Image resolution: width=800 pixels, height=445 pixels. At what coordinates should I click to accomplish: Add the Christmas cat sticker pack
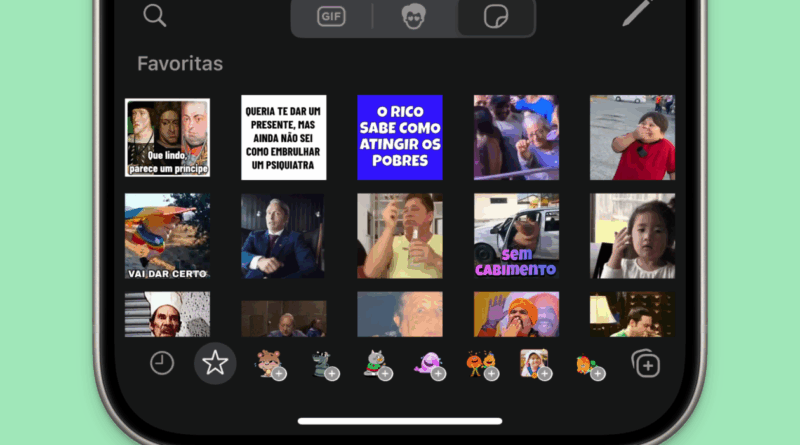point(378,365)
